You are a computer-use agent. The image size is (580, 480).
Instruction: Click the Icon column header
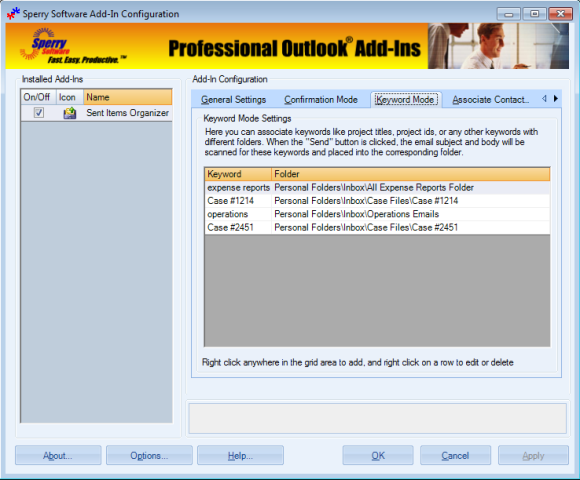tap(70, 97)
